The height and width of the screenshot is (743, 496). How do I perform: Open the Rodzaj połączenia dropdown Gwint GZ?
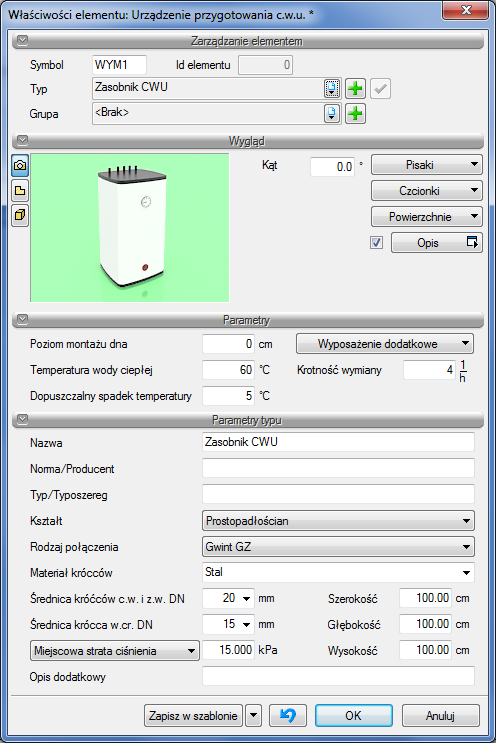[338, 547]
